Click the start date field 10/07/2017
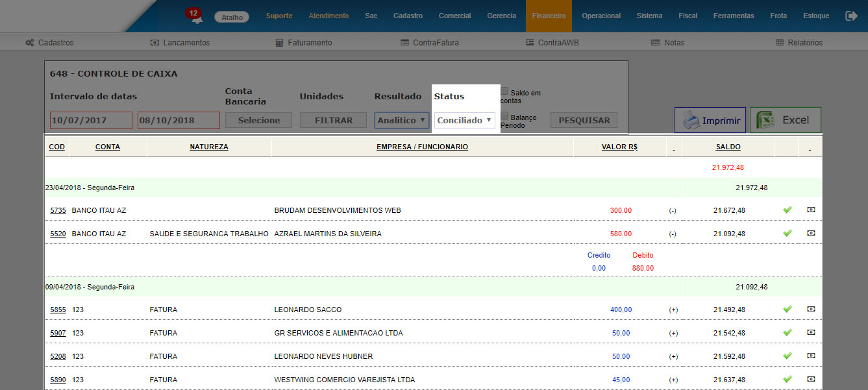The width and height of the screenshot is (868, 390). 91,120
